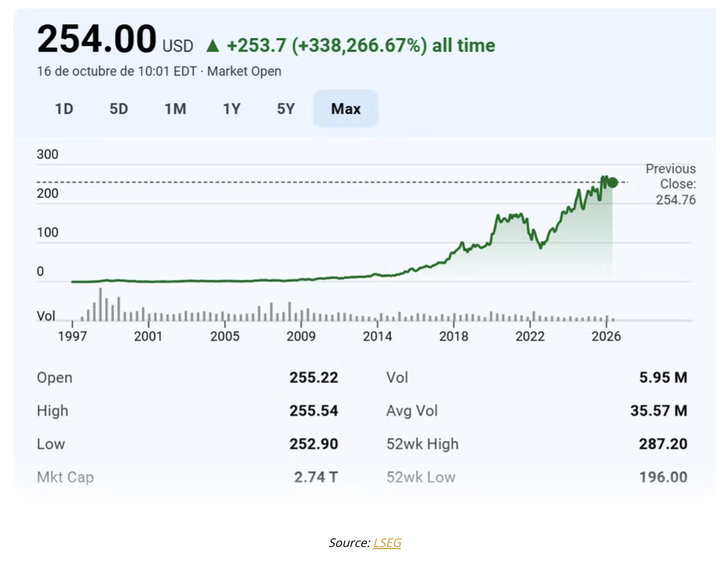The width and height of the screenshot is (728, 564).
Task: Click the Avg Vol row label
Action: coord(412,411)
